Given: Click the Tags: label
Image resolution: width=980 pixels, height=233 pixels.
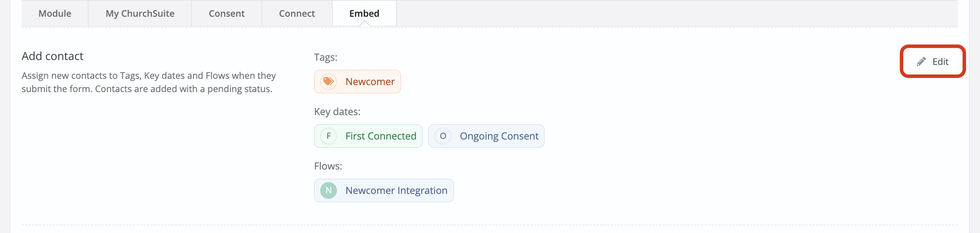Looking at the screenshot, I should (x=325, y=57).
